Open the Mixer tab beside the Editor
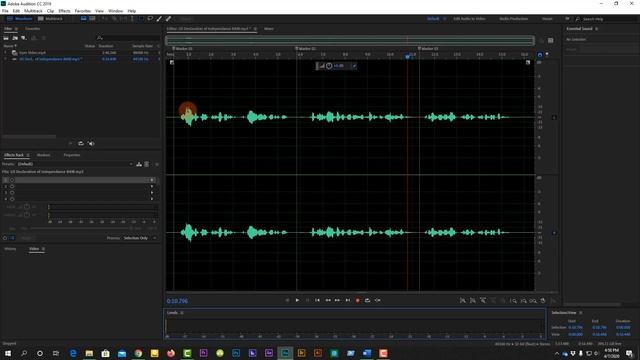Screen dimensions: 640x360 tap(269, 29)
